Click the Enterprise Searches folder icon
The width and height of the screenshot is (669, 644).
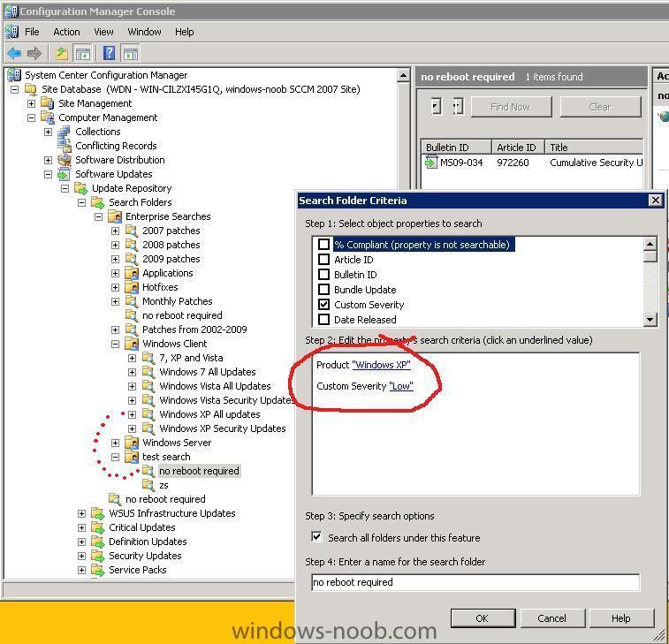click(x=114, y=216)
